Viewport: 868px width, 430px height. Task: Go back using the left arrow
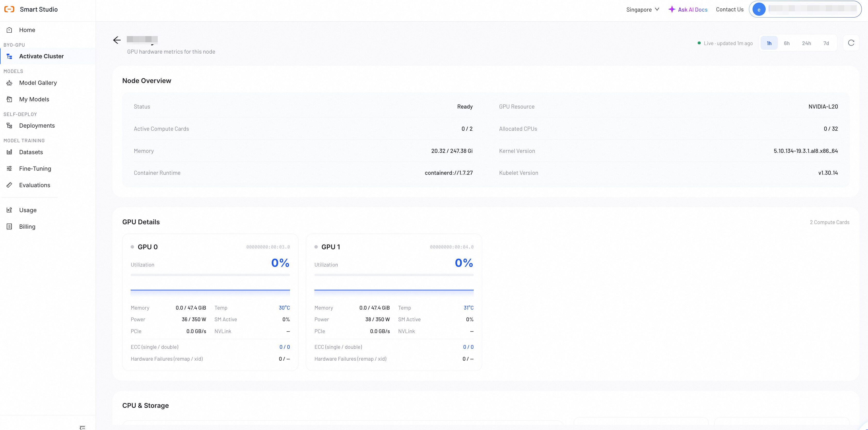coord(117,40)
